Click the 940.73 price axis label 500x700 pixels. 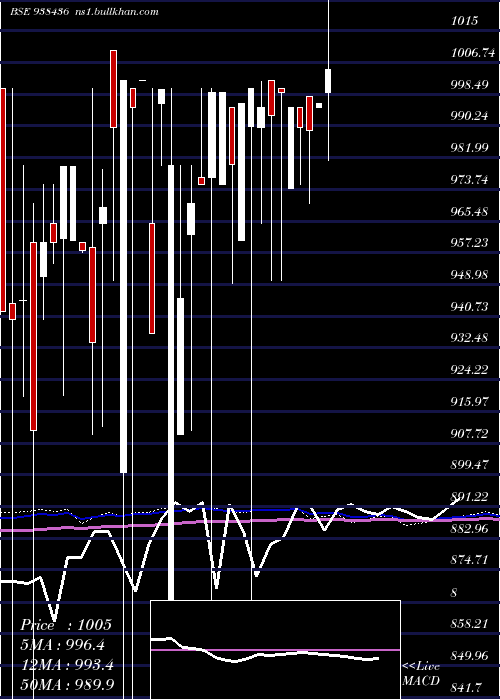(x=469, y=306)
